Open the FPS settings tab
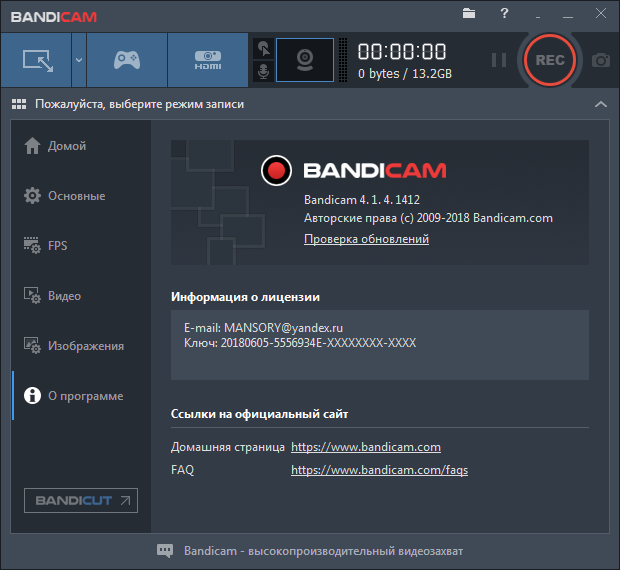 point(58,246)
